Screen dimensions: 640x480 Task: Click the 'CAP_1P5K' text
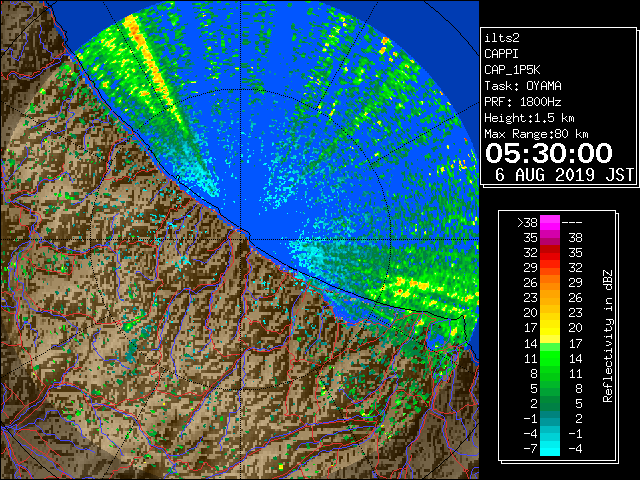(x=512, y=70)
